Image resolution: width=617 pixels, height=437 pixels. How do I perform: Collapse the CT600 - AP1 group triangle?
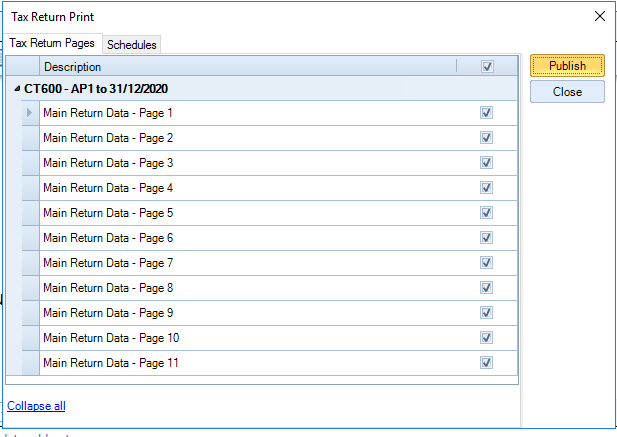[17, 89]
